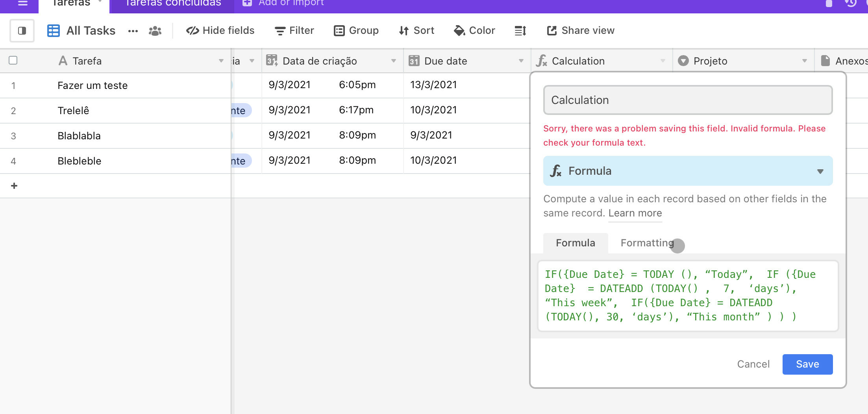Click the collaborators people icon
868x414 pixels.
[x=155, y=31]
